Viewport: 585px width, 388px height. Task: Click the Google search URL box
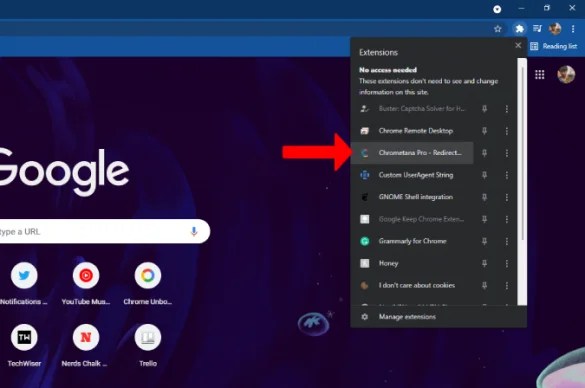pos(104,231)
